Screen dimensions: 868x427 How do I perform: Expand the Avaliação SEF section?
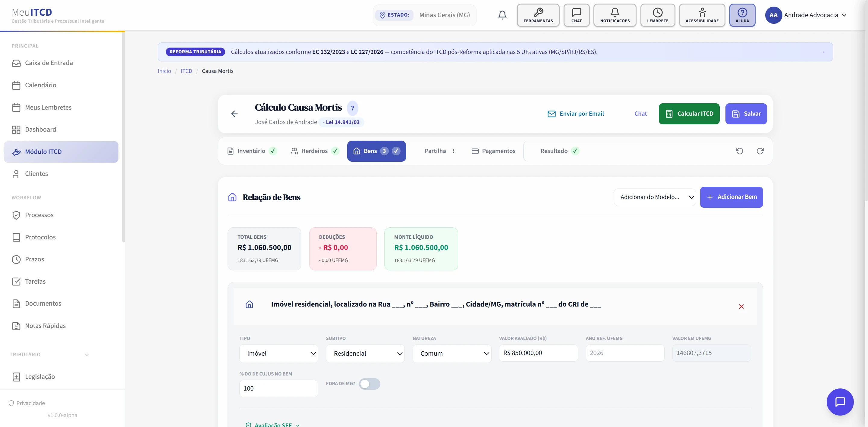click(x=273, y=424)
